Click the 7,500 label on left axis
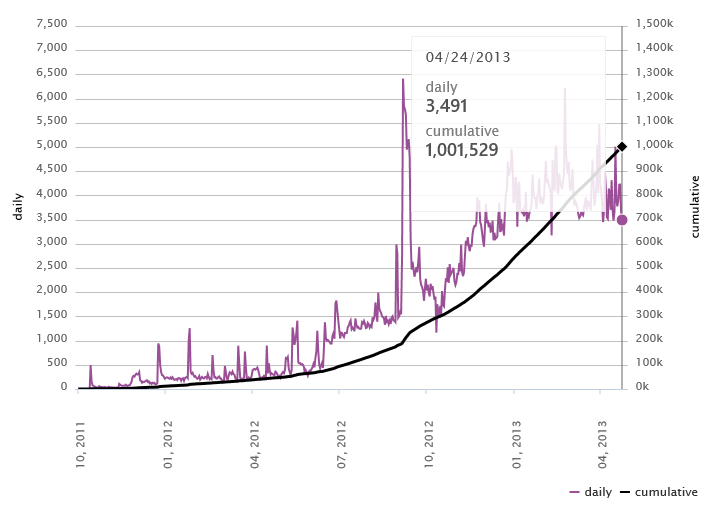Image resolution: width=711 pixels, height=508 pixels. point(51,24)
